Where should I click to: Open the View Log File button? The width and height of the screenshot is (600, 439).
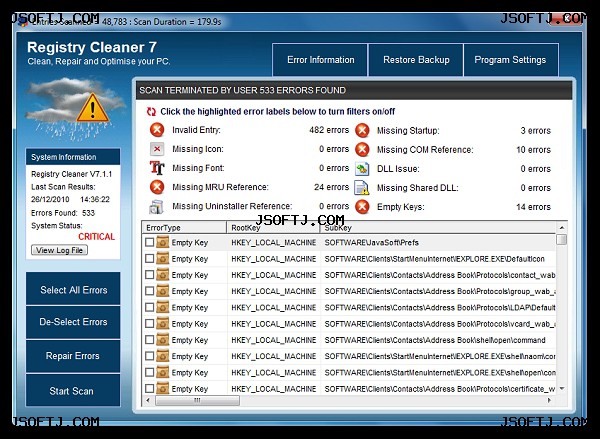pos(59,250)
